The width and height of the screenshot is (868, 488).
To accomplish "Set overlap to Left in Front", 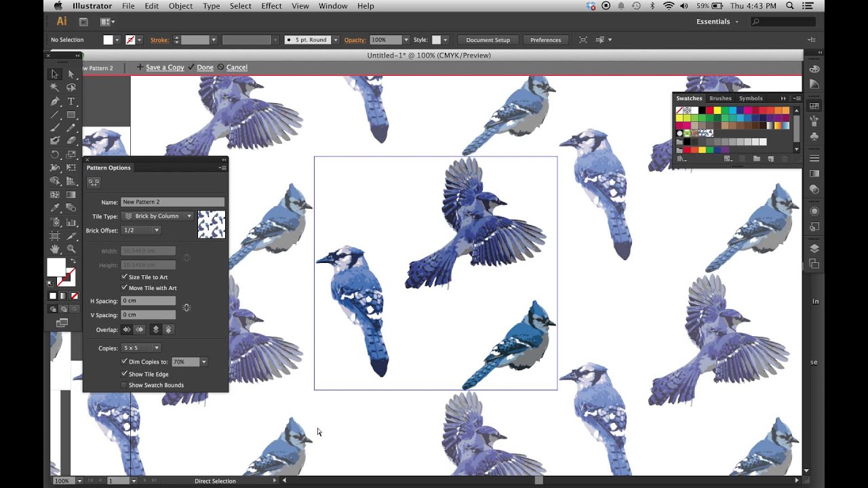I will [x=126, y=329].
